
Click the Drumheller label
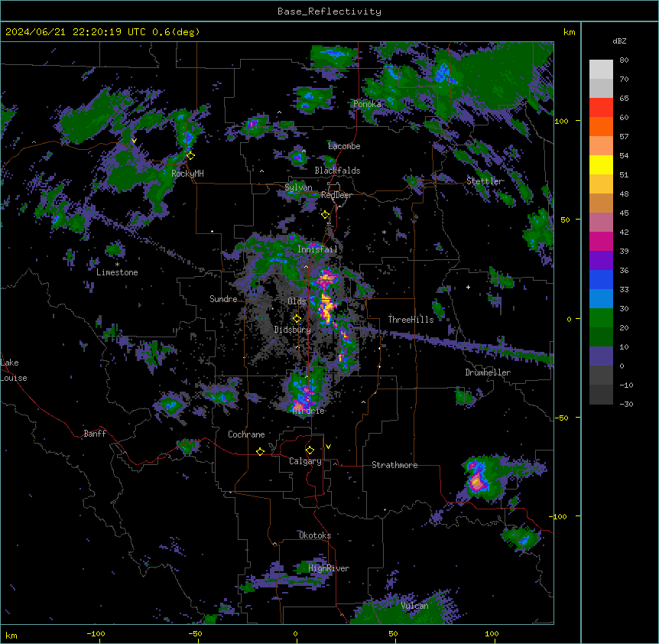pyautogui.click(x=488, y=372)
